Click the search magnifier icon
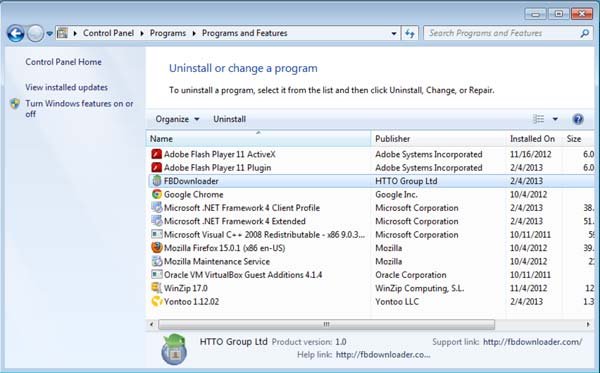The height and width of the screenshot is (373, 600). (584, 33)
